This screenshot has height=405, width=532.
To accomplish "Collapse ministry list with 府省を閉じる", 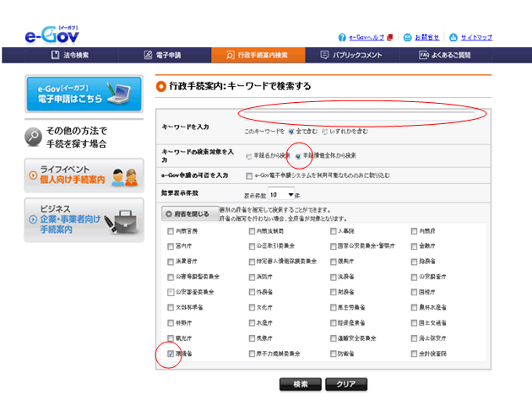I will pyautogui.click(x=189, y=213).
